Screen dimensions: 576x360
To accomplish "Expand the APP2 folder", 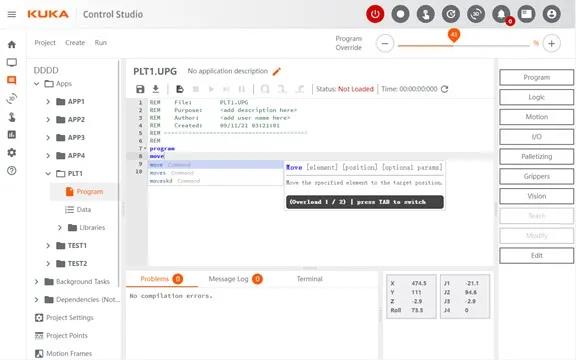I will pyautogui.click(x=48, y=119).
